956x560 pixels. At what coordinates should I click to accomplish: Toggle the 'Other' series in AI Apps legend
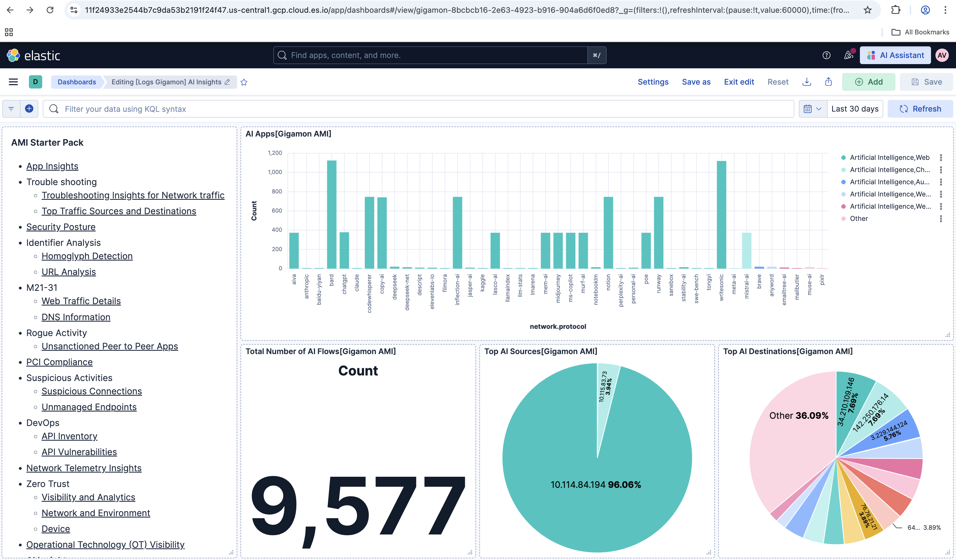point(859,218)
